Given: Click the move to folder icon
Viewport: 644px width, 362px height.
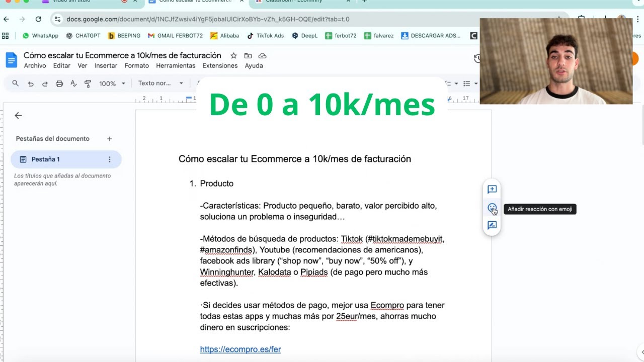Looking at the screenshot, I should click(248, 56).
